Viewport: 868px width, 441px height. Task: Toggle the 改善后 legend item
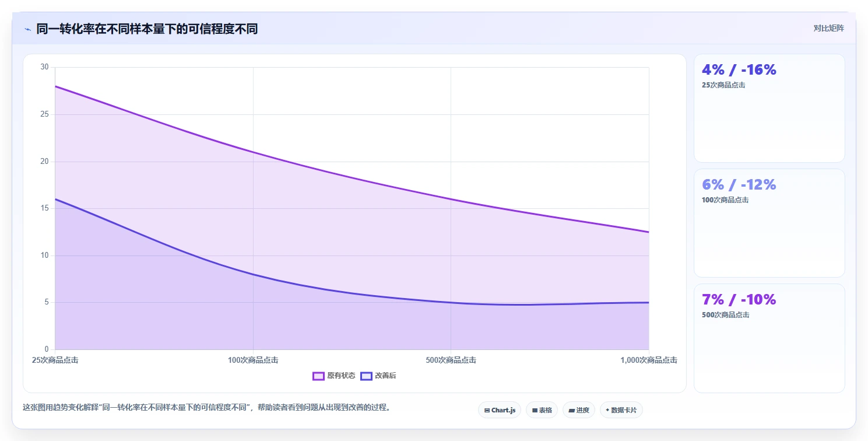click(378, 376)
